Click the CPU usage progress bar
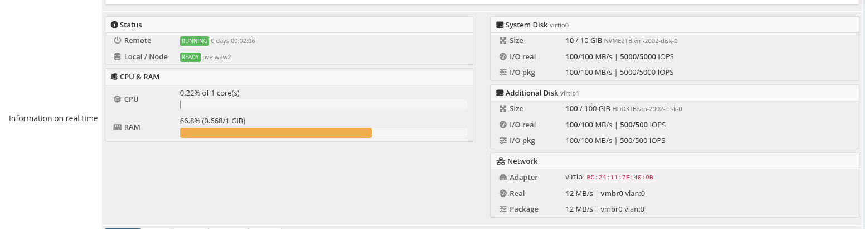This screenshot has width=868, height=229. coord(323,104)
